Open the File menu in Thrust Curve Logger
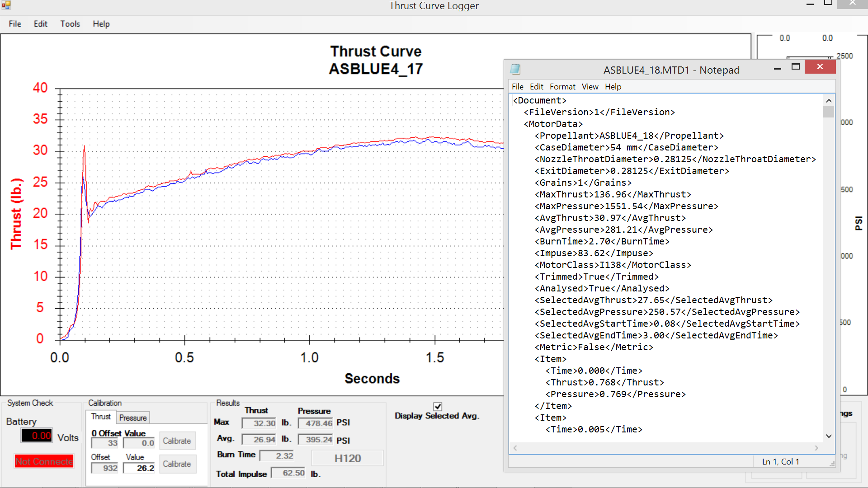The height and width of the screenshot is (488, 868). point(15,24)
